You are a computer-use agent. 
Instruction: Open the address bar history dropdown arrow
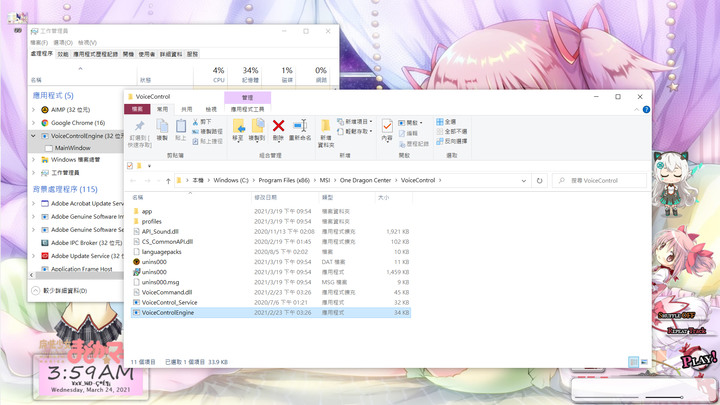[x=523, y=181]
